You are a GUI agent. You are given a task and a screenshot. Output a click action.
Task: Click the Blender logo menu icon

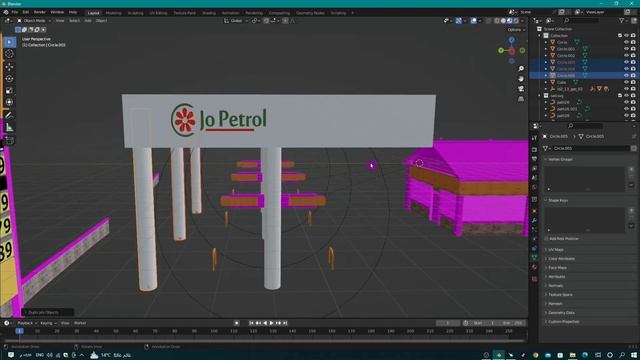[6, 12]
